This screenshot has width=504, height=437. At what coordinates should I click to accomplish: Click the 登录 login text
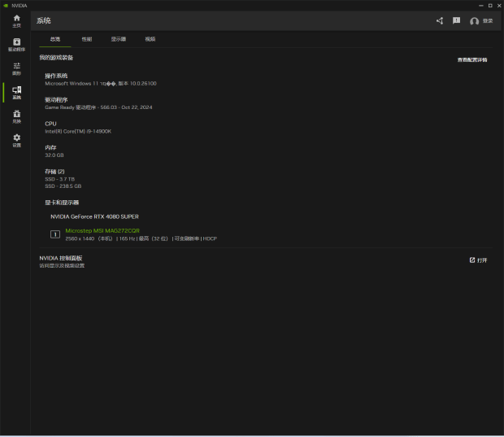click(488, 21)
